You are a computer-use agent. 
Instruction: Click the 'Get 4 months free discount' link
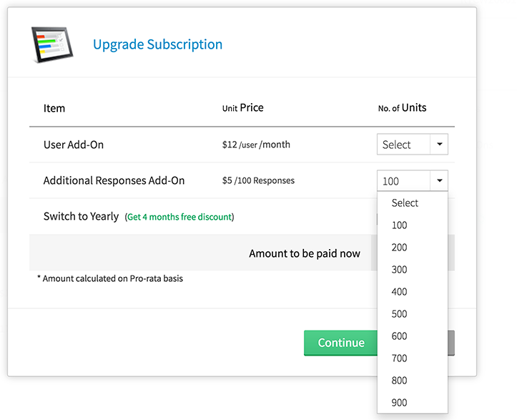click(179, 217)
